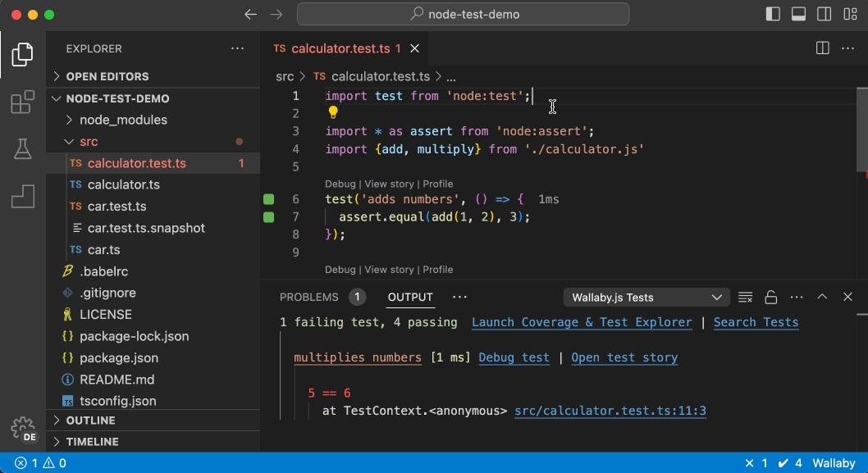
Task: Expand the OUTLINE section
Action: (x=153, y=421)
